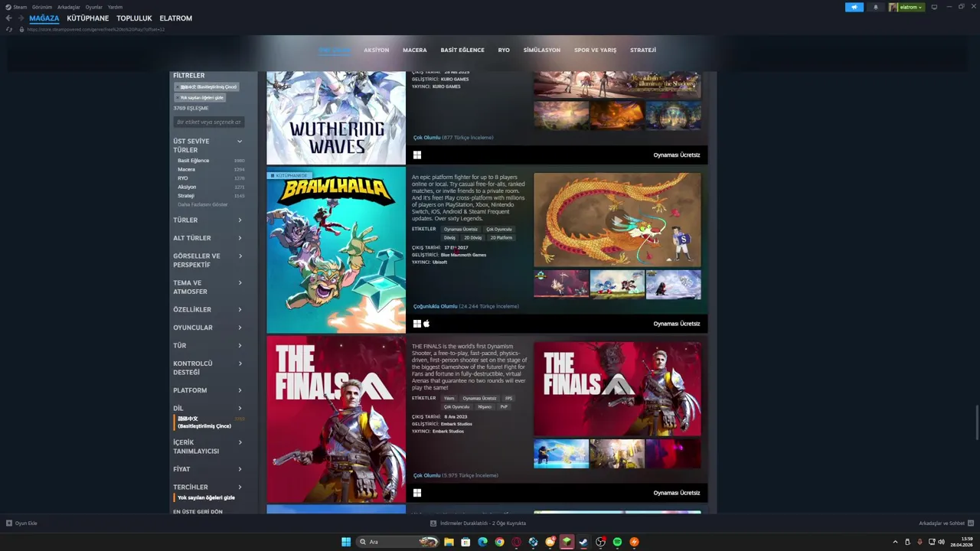980x551 pixels.
Task: Open File Explorer from taskbar
Action: (x=449, y=542)
